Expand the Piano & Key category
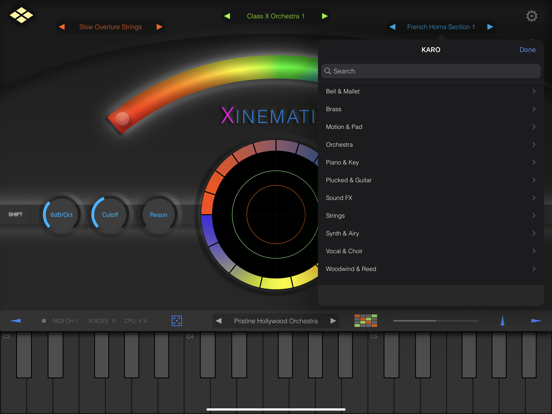Image resolution: width=552 pixels, height=414 pixels. (x=431, y=162)
